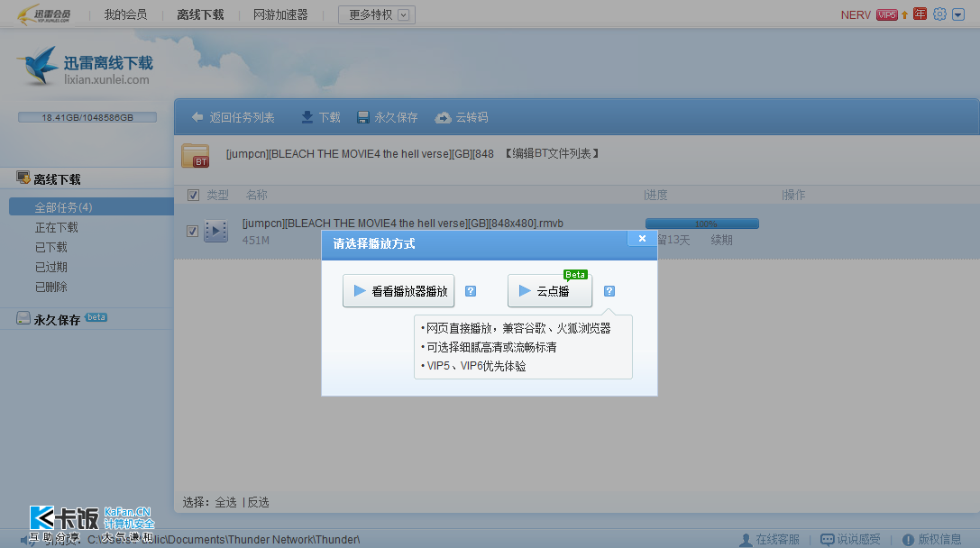
Task: Select 已下载 in sidebar
Action: (x=51, y=248)
